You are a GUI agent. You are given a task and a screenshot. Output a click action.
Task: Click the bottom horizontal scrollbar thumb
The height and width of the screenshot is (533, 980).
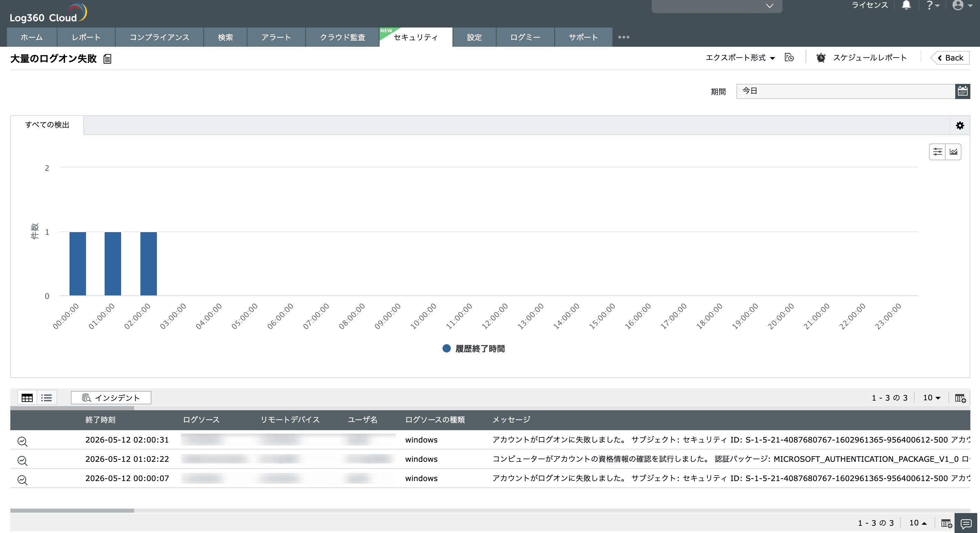72,511
